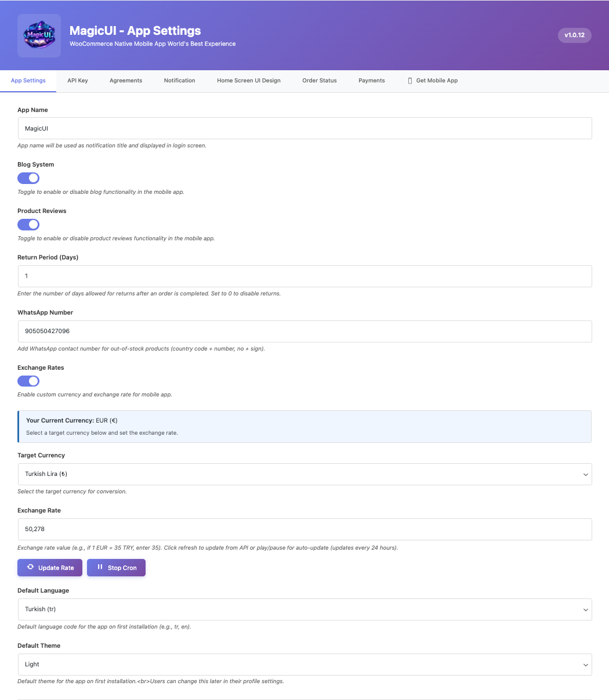Open the Notification tab
Viewport: 609px width, 700px height.
tap(179, 81)
